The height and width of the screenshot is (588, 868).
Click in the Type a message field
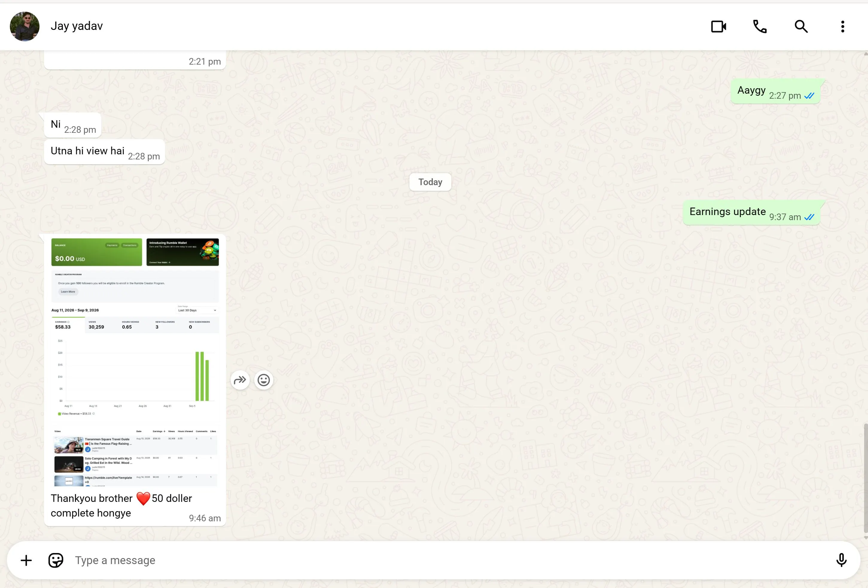[448, 560]
